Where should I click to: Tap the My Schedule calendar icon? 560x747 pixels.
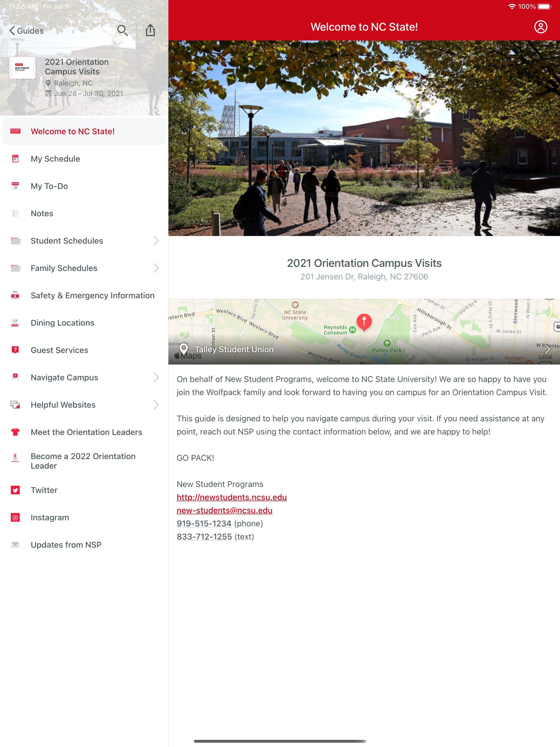point(16,158)
